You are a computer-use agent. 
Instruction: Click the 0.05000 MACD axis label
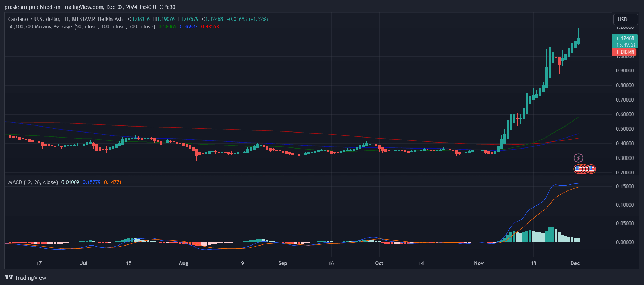coord(625,224)
